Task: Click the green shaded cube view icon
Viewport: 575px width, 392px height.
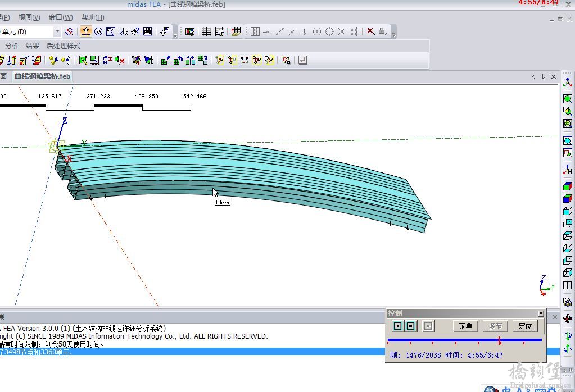Action: pos(567,186)
